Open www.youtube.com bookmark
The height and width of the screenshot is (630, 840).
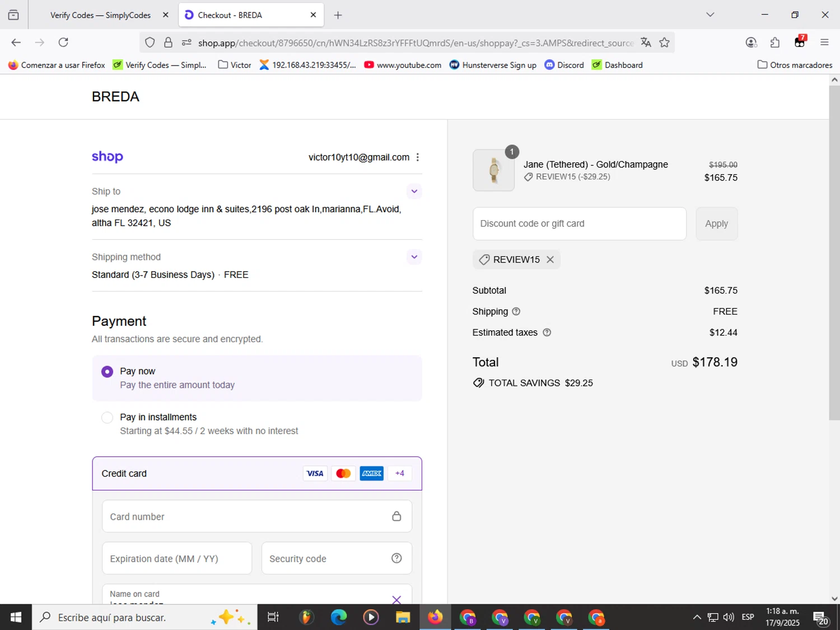403,65
